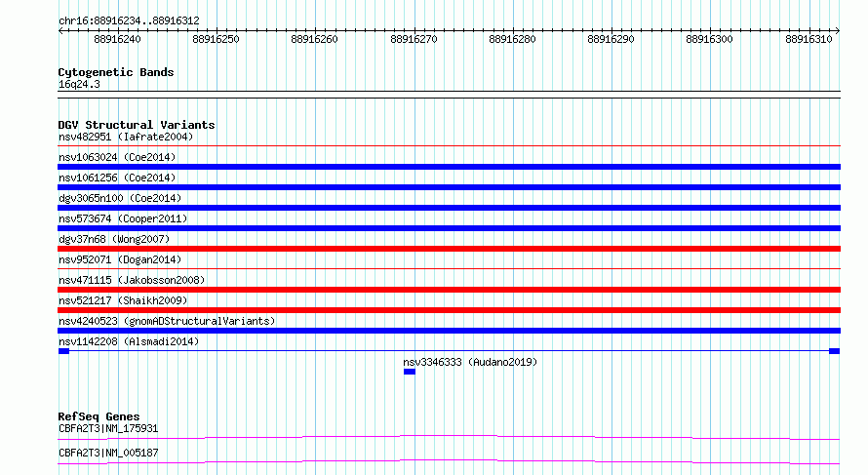Click nsv471115 (Jakobsson2008) label
Viewport: 868px width, 475px height.
pyautogui.click(x=132, y=280)
